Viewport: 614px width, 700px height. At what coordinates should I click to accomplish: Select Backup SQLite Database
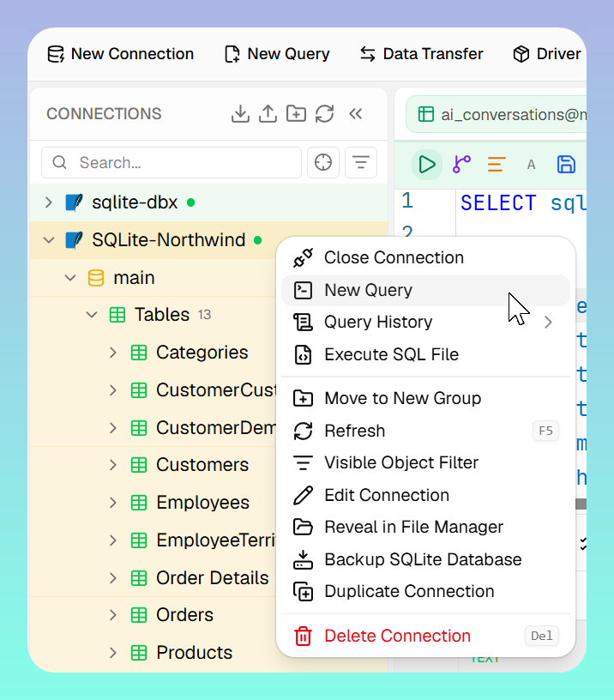(x=425, y=560)
